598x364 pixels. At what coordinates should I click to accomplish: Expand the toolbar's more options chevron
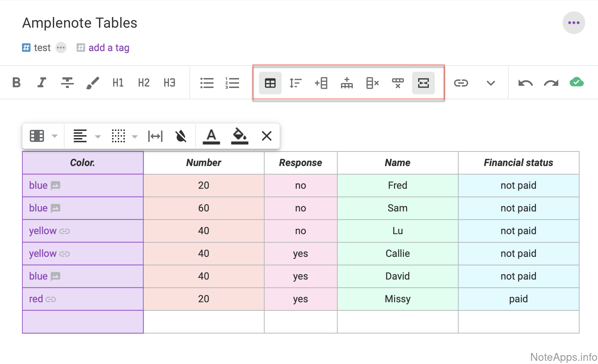(x=491, y=83)
